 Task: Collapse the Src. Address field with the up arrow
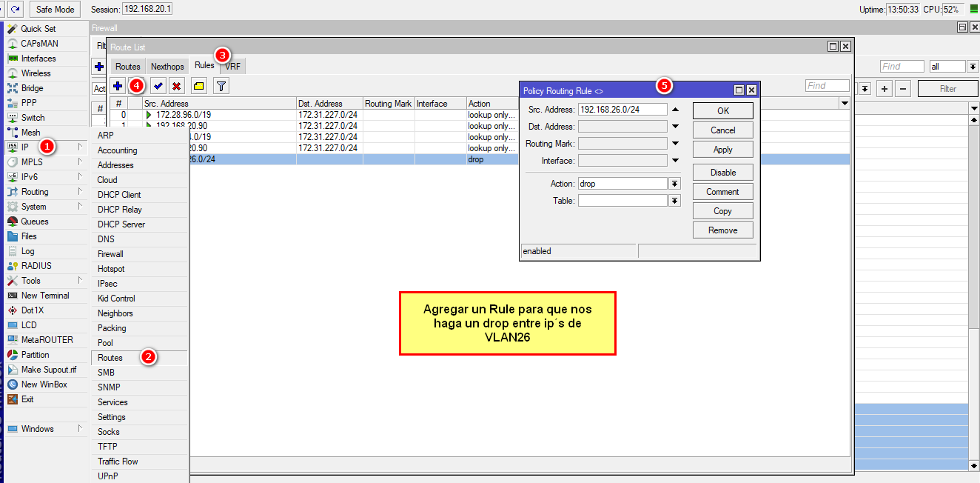point(675,110)
